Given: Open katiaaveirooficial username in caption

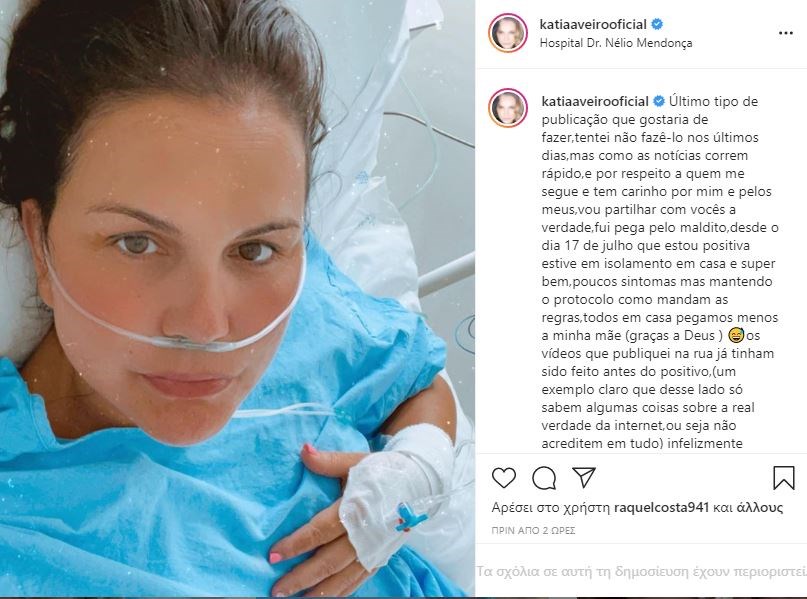Looking at the screenshot, I should click(x=595, y=101).
